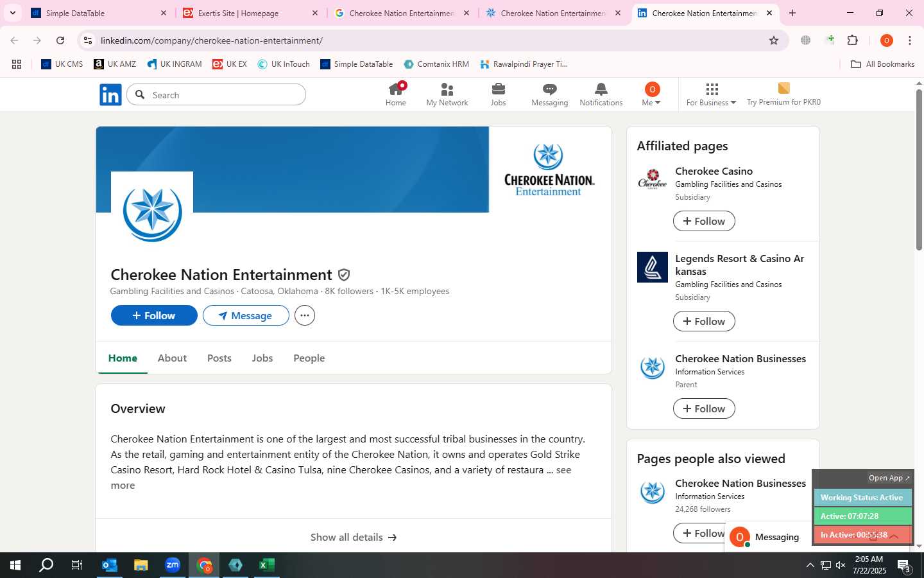Screen dimensions: 924x578
Task: Open Windows Start menu
Action: [x=15, y=565]
